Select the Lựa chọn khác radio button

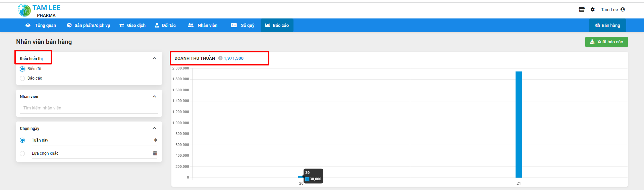pos(22,153)
